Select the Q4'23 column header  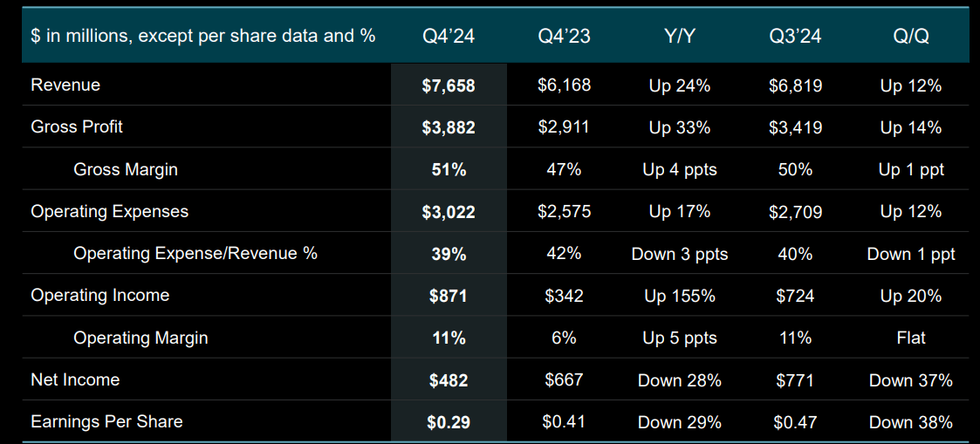(x=564, y=36)
